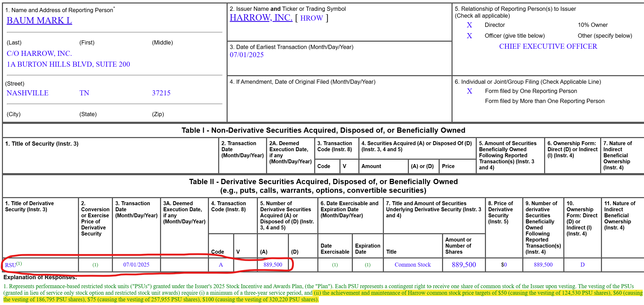Click the NASHVILLE city field
This screenshot has height=305, width=644.
[27, 93]
